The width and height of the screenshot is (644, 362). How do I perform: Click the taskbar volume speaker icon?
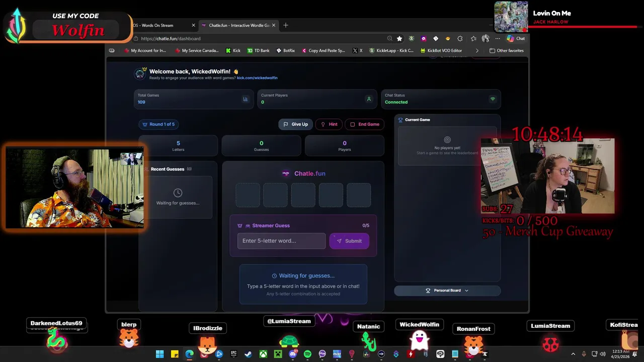pos(603,354)
